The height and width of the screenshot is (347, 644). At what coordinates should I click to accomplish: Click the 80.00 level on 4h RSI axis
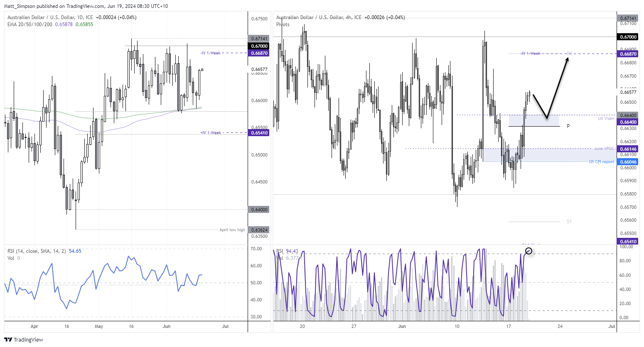coord(625,261)
